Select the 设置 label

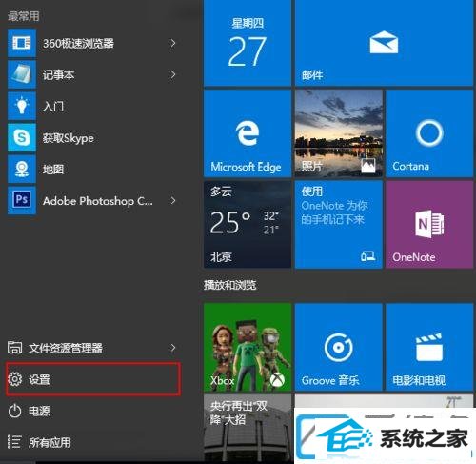pos(39,379)
